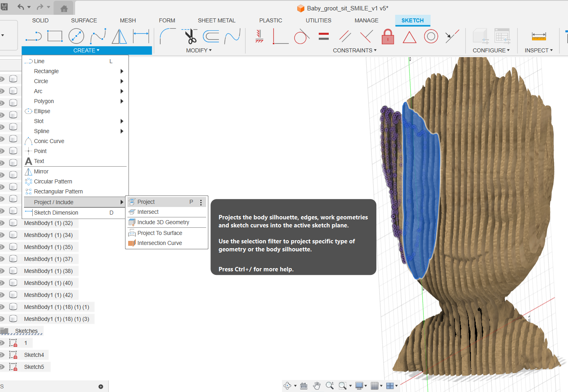Expand the Arc submenu arrow
Viewport: 568px width, 392px height.
pos(122,91)
